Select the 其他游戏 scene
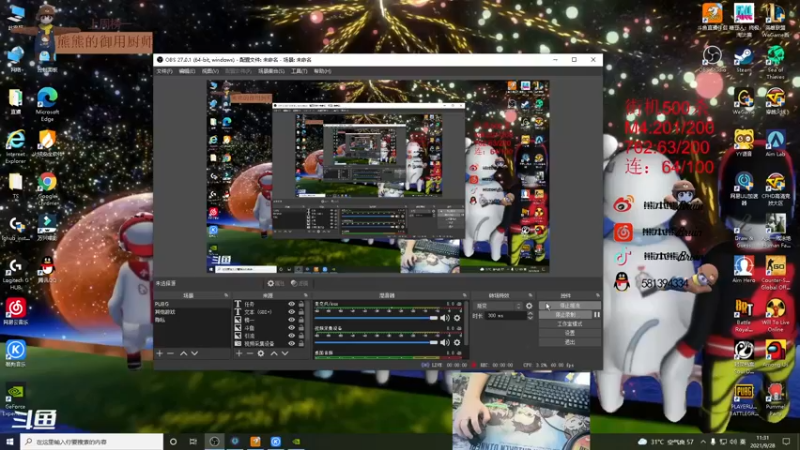The height and width of the screenshot is (450, 800). (x=192, y=312)
